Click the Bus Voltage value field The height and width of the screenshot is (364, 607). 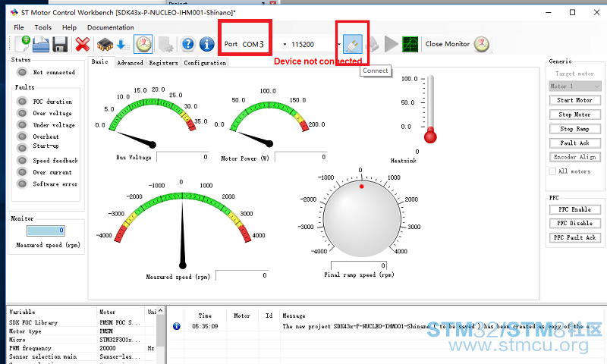(x=183, y=157)
